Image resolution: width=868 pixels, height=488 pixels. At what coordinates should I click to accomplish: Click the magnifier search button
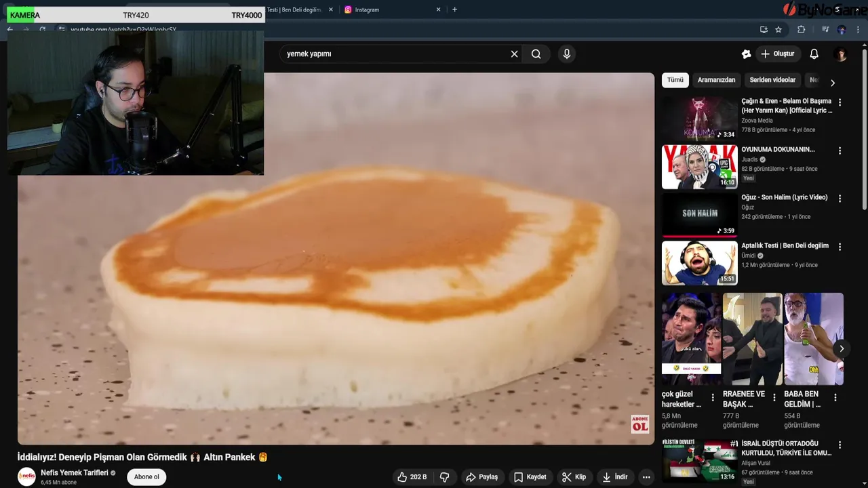point(536,54)
